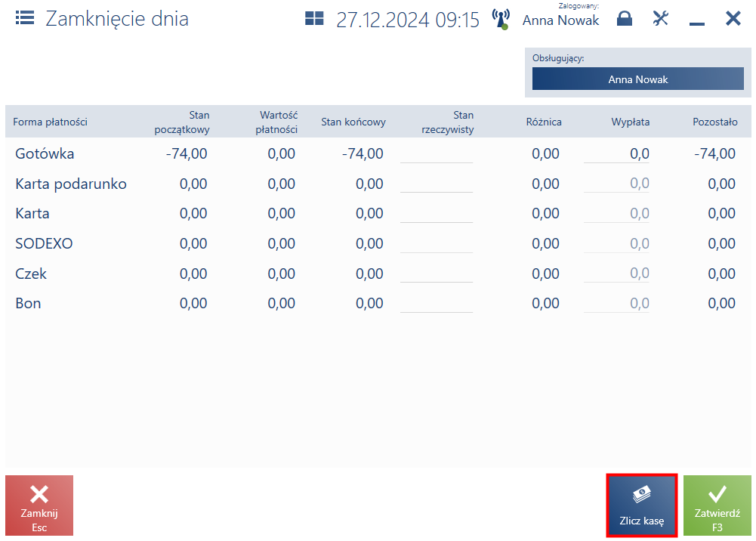
Task: Minimize the POS application window
Action: point(696,23)
